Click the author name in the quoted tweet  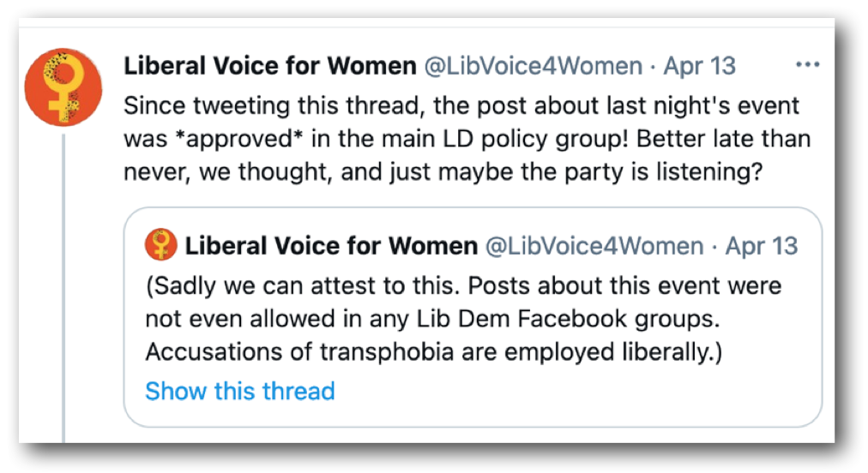(331, 247)
